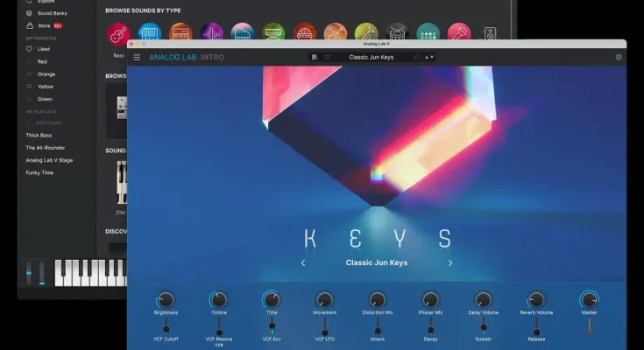Image resolution: width=644 pixels, height=350 pixels.
Task: Open the settings gear in Analog Lab
Action: pyautogui.click(x=619, y=57)
